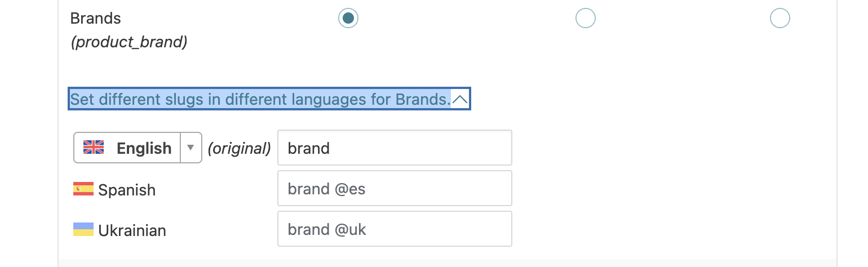Screen dimensions: 868x267
Task: Collapse the slugs section using the up caret icon
Action: [x=460, y=100]
